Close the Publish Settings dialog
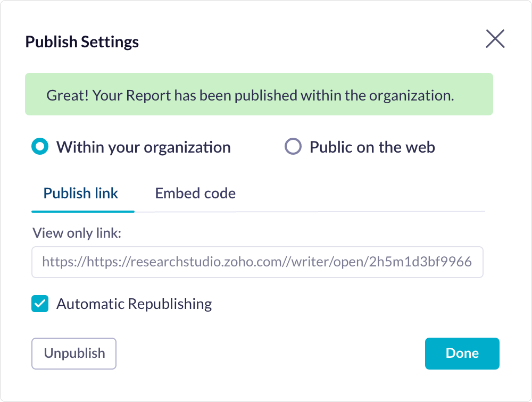The image size is (532, 402). (x=495, y=39)
